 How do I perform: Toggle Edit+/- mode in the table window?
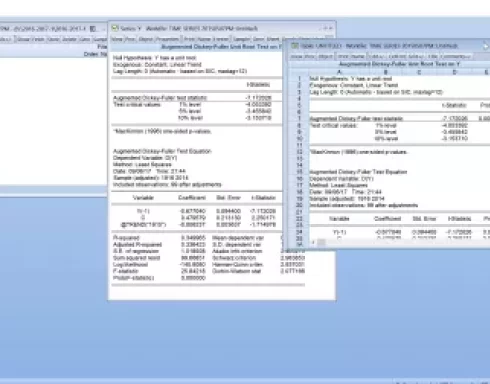(377, 56)
